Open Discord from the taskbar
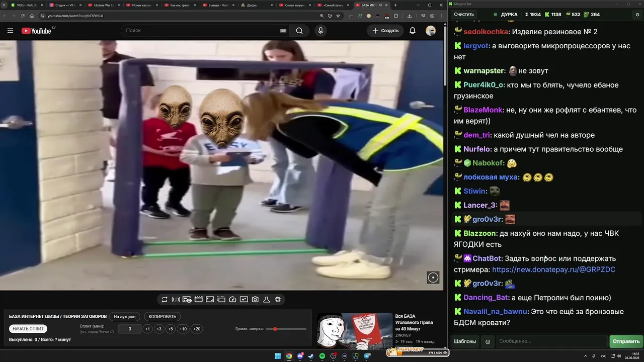The image size is (644, 362). (x=300, y=356)
